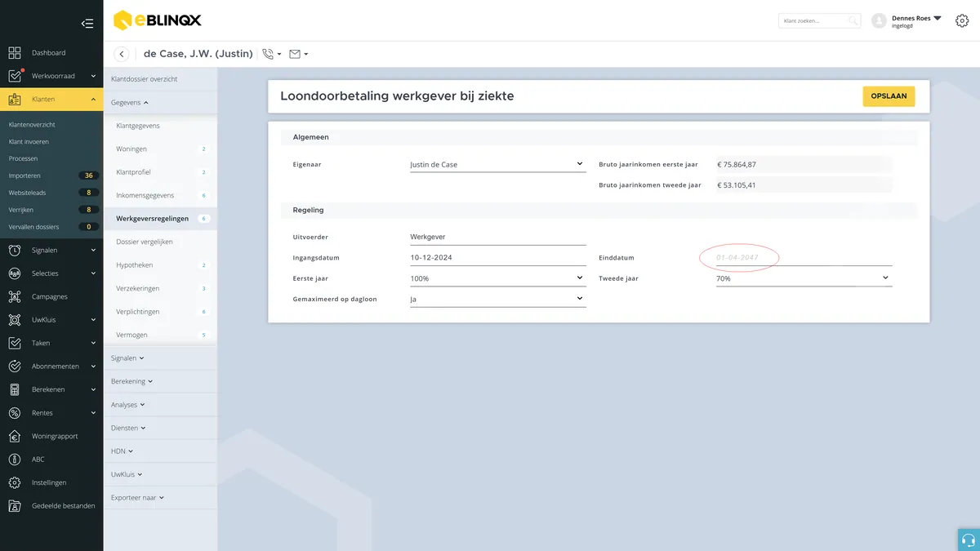
Task: Click the back arrow beside client name
Action: pos(122,54)
